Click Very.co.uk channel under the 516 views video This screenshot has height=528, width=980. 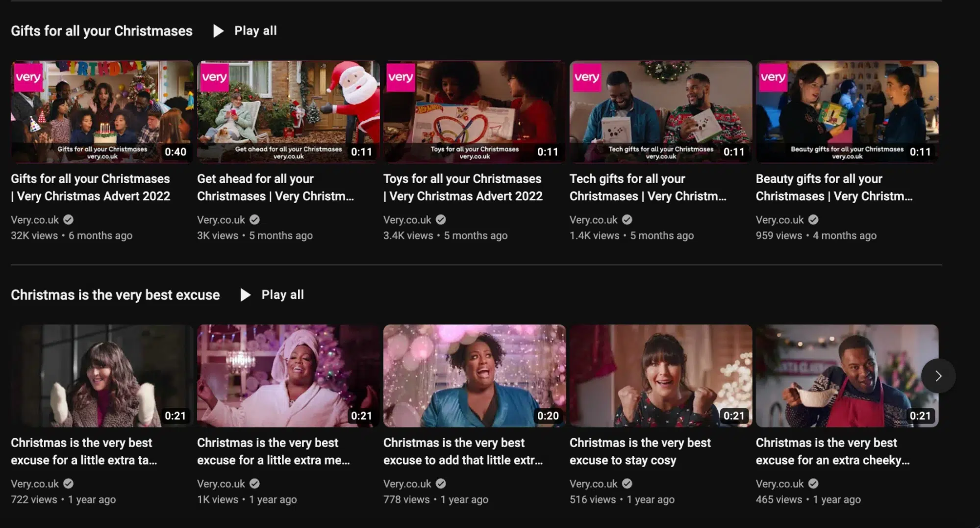(x=594, y=484)
